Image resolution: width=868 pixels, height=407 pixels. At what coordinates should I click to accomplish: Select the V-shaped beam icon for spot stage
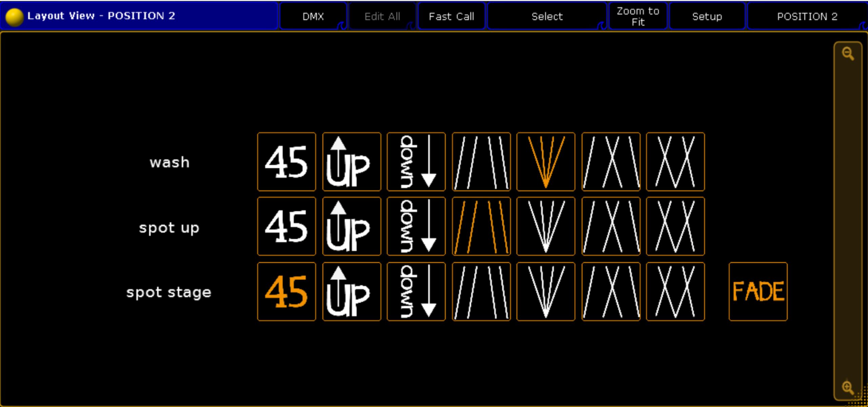pos(546,292)
